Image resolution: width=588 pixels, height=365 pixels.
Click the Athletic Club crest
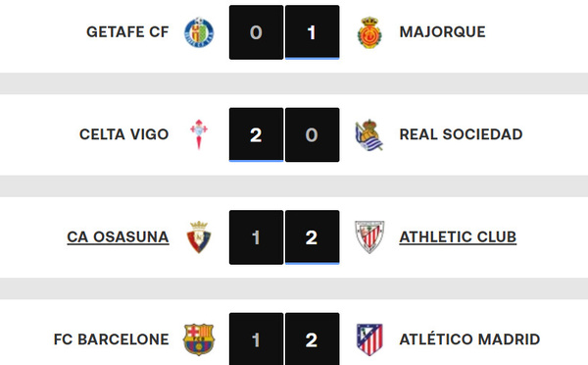[369, 236]
